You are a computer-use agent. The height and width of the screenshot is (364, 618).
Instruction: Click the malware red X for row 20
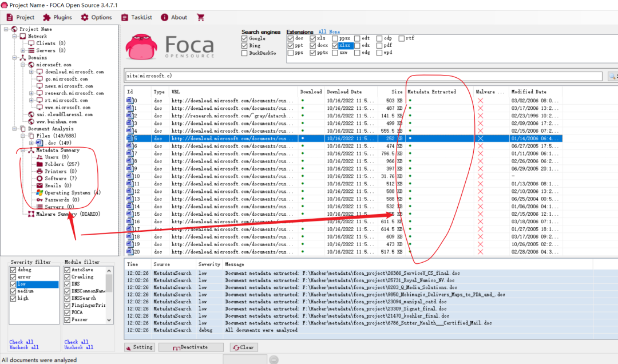click(480, 252)
